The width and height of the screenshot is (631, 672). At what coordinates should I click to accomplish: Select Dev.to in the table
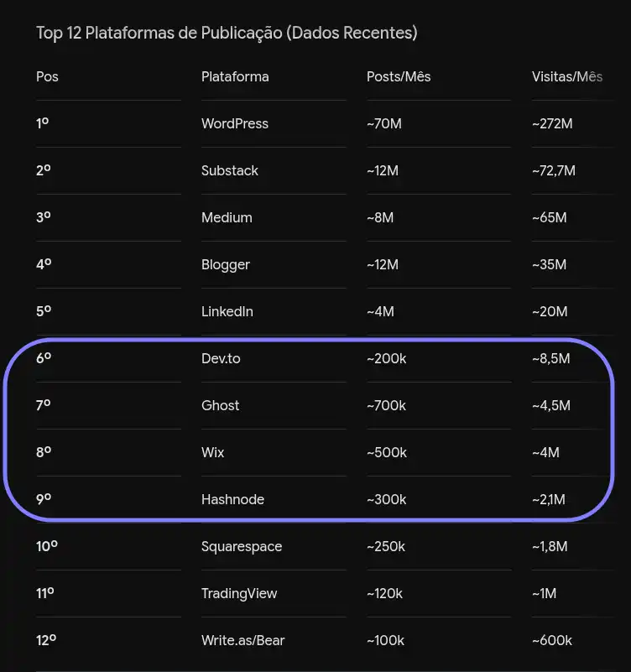[x=221, y=358]
